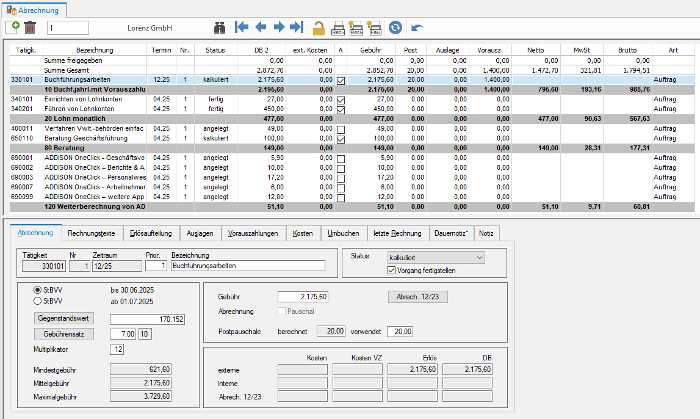
Task: Toggle A checkbox for Führen von Lohnkonten
Action: click(x=341, y=110)
